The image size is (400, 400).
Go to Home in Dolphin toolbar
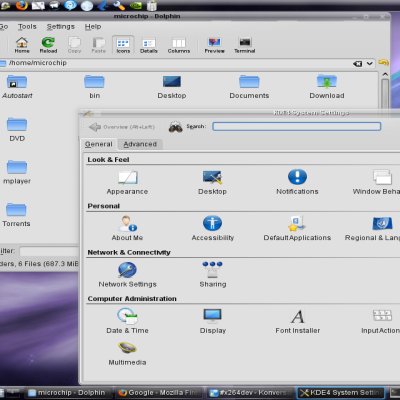coord(22,45)
